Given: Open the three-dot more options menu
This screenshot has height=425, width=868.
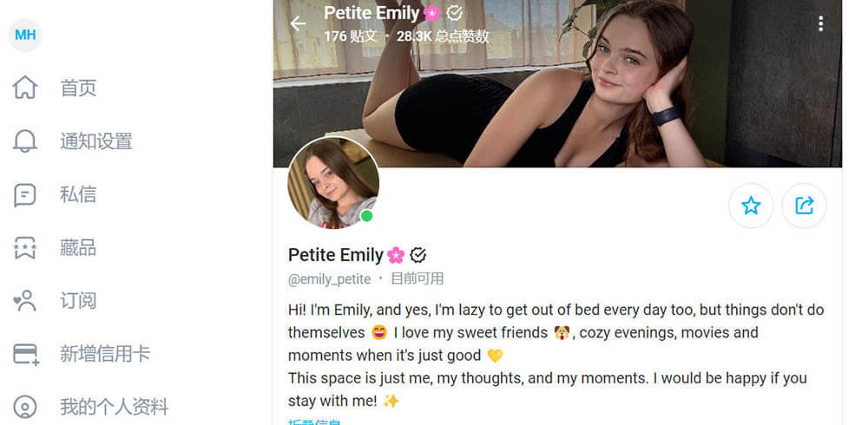Looking at the screenshot, I should tap(820, 24).
